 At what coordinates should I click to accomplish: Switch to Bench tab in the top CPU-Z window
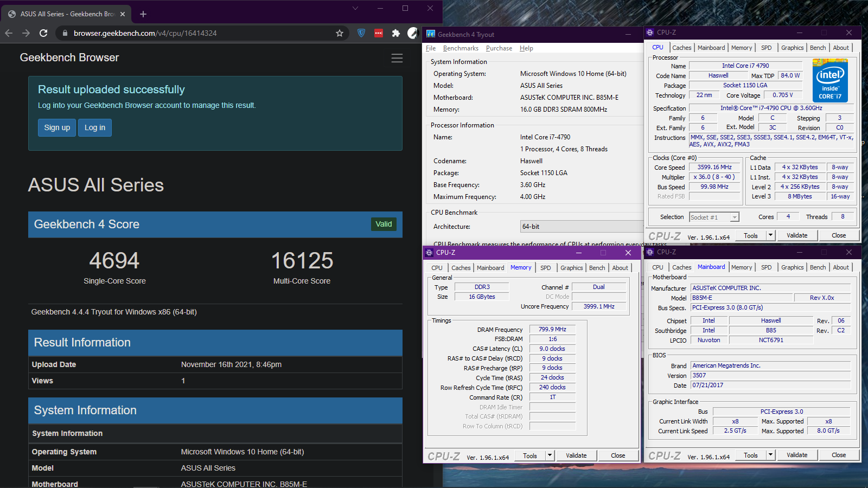818,48
